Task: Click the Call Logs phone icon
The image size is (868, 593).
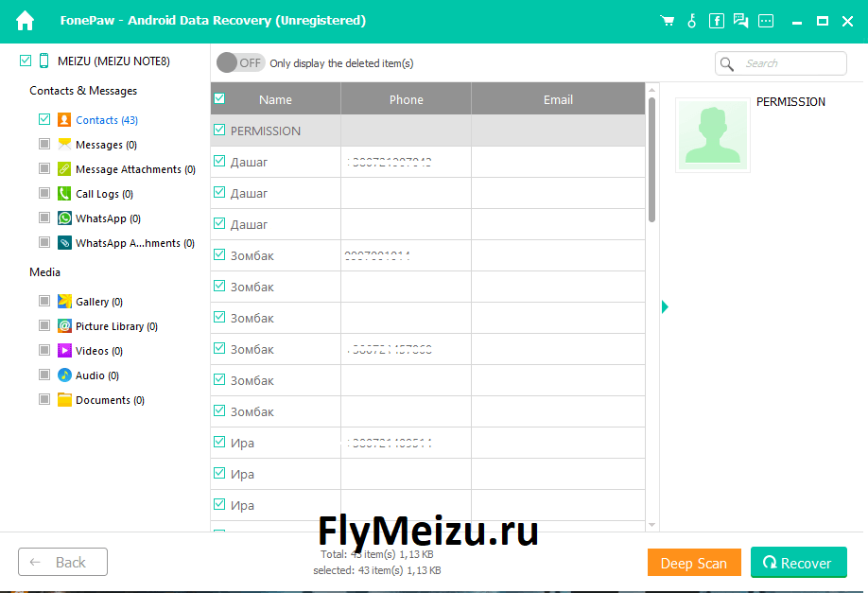Action: tap(64, 193)
